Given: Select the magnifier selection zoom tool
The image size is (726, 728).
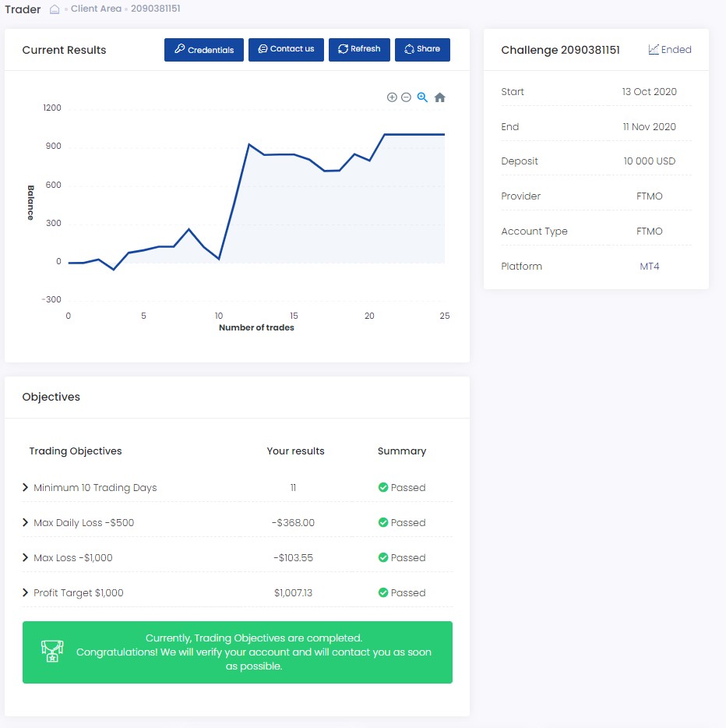Looking at the screenshot, I should point(422,97).
